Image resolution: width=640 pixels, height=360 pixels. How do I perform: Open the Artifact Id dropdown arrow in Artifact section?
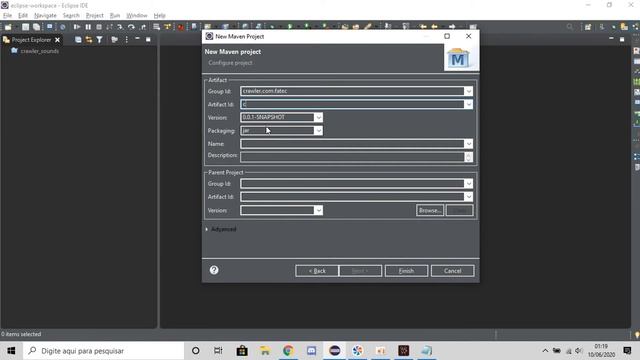click(469, 104)
